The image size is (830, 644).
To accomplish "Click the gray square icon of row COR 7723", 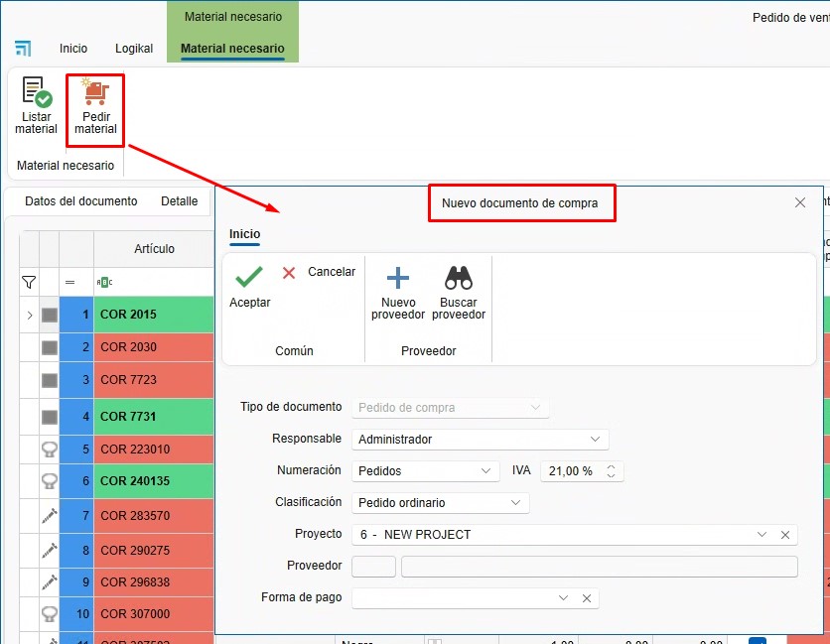I will pos(50,380).
